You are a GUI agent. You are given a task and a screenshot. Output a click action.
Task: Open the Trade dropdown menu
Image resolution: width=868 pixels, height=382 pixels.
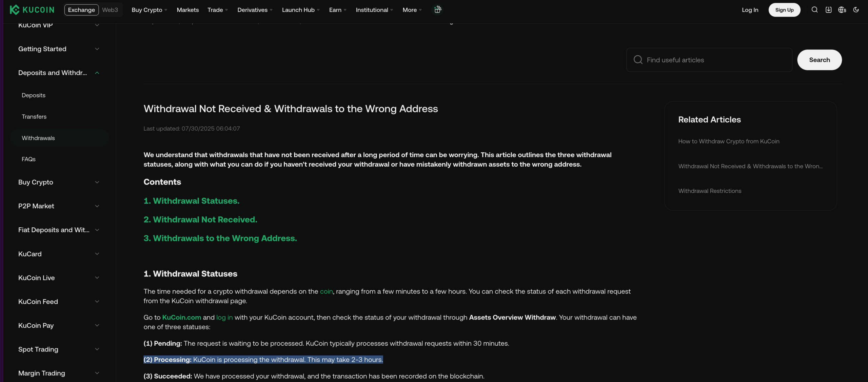(218, 10)
